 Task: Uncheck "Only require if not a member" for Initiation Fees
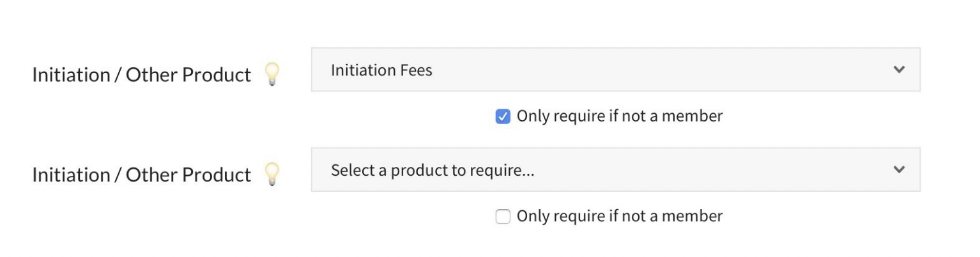(x=503, y=116)
